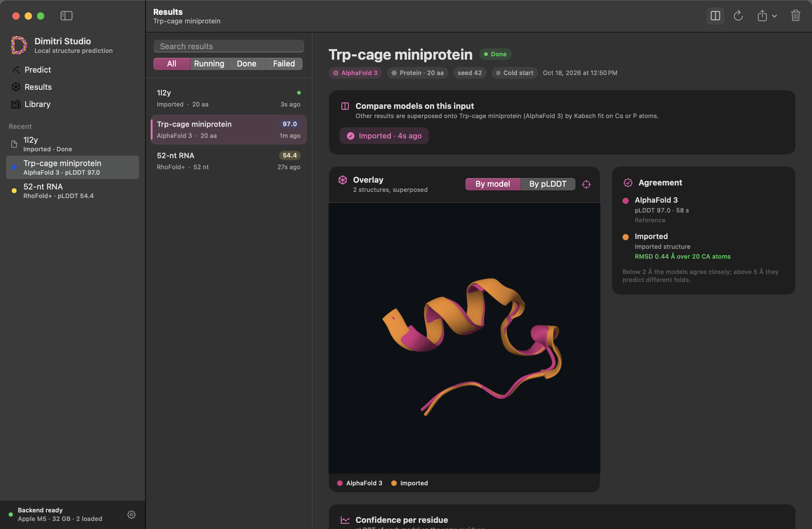Open recent Trp-cage miniprotein entry
The image size is (812, 529).
(72, 167)
